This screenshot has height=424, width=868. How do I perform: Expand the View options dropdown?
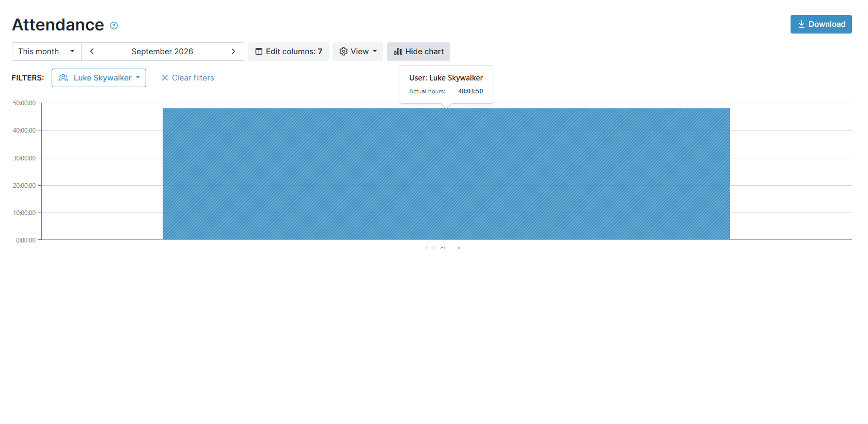point(358,52)
